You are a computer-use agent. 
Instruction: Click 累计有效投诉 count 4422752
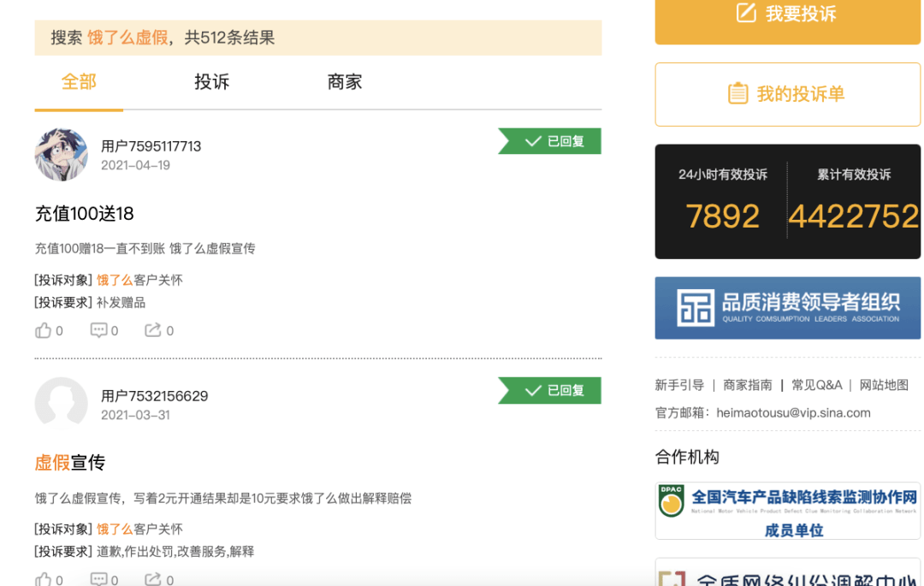854,216
